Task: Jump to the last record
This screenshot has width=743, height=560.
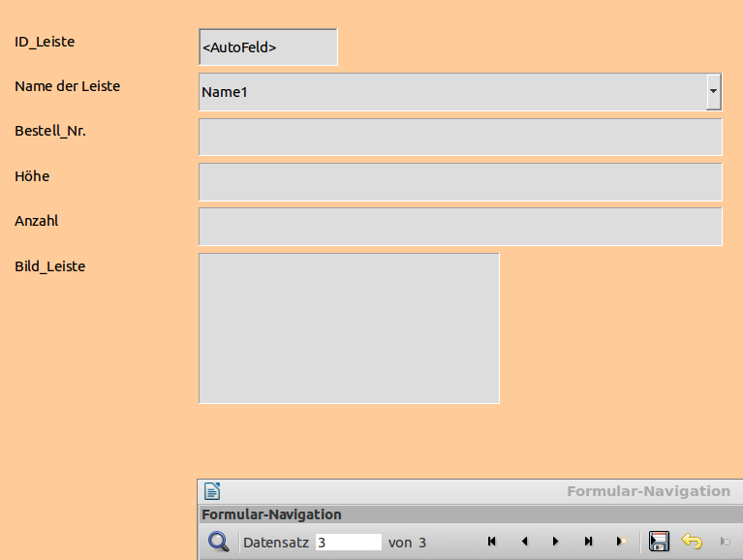Action: pyautogui.click(x=588, y=542)
